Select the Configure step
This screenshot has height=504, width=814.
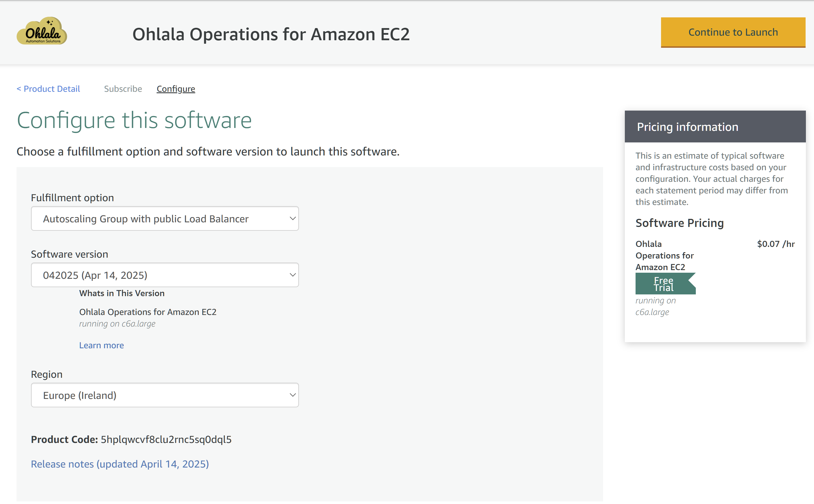pos(176,89)
